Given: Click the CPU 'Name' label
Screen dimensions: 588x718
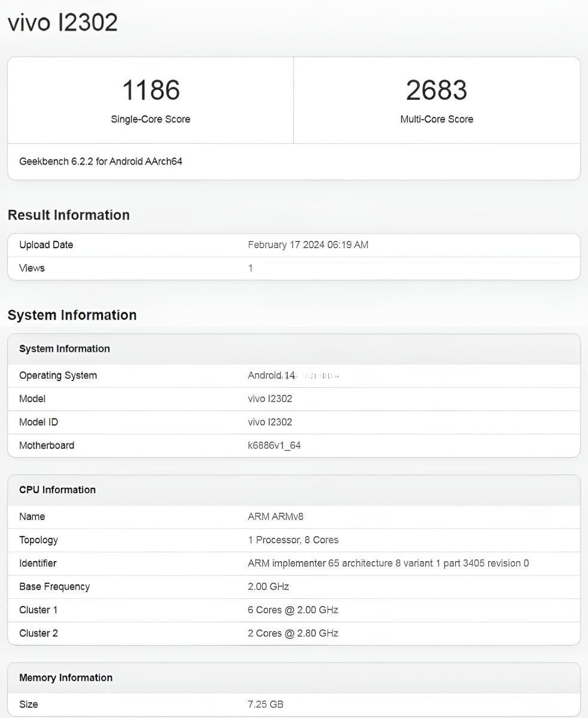Looking at the screenshot, I should pos(32,516).
